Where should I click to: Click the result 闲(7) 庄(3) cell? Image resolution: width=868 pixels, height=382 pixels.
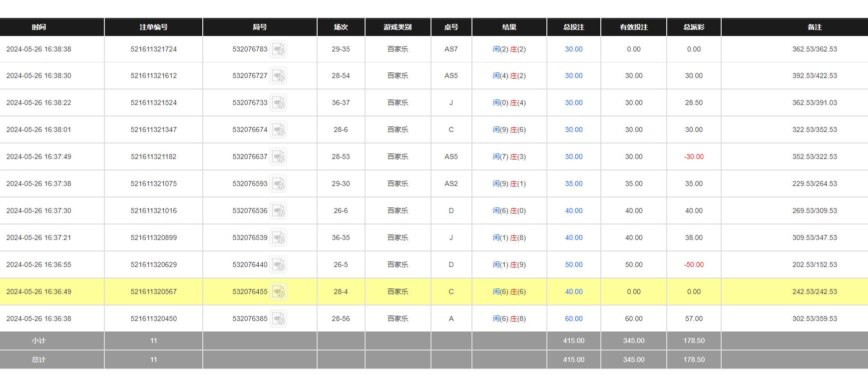pyautogui.click(x=509, y=156)
